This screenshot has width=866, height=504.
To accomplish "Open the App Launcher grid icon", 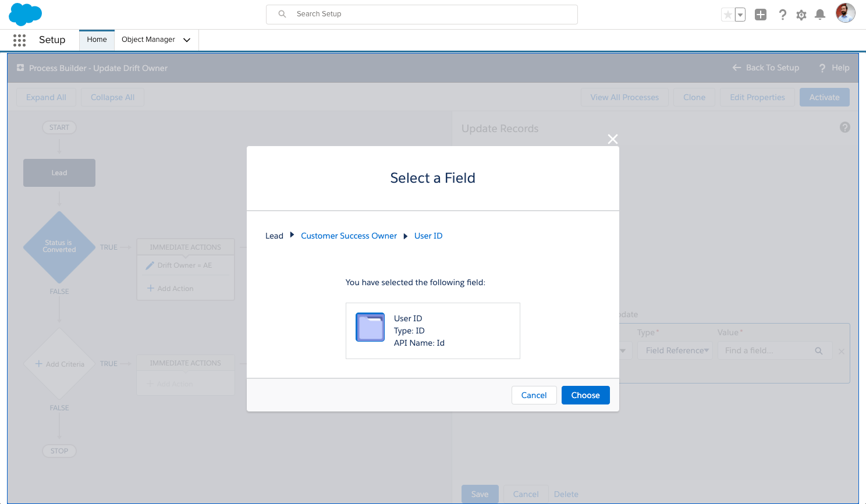I will click(19, 40).
